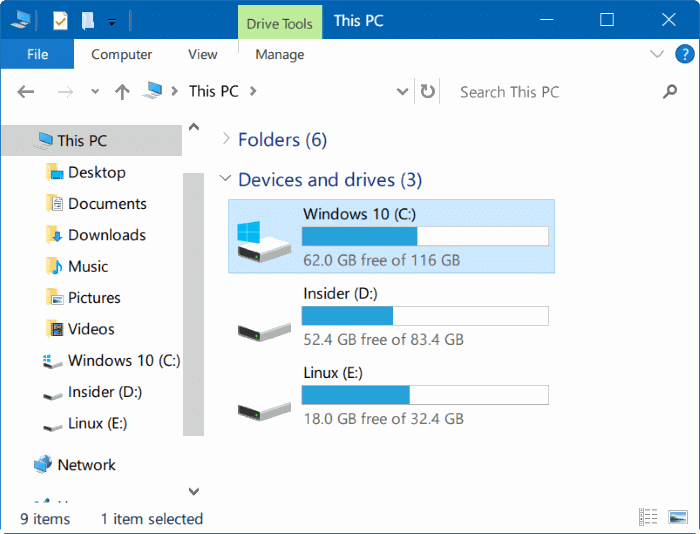Viewport: 700px width, 534px height.
Task: Switch to Large icons view in status bar
Action: 678,517
